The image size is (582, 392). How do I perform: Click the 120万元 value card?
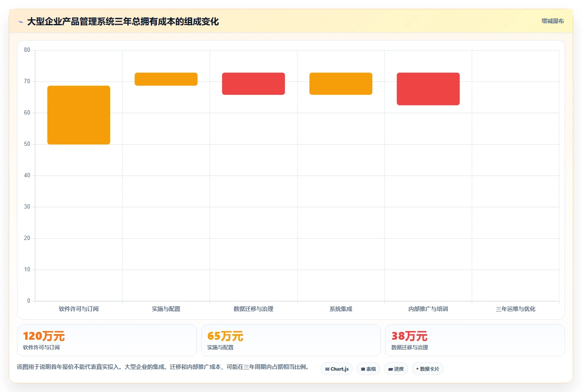(x=107, y=340)
